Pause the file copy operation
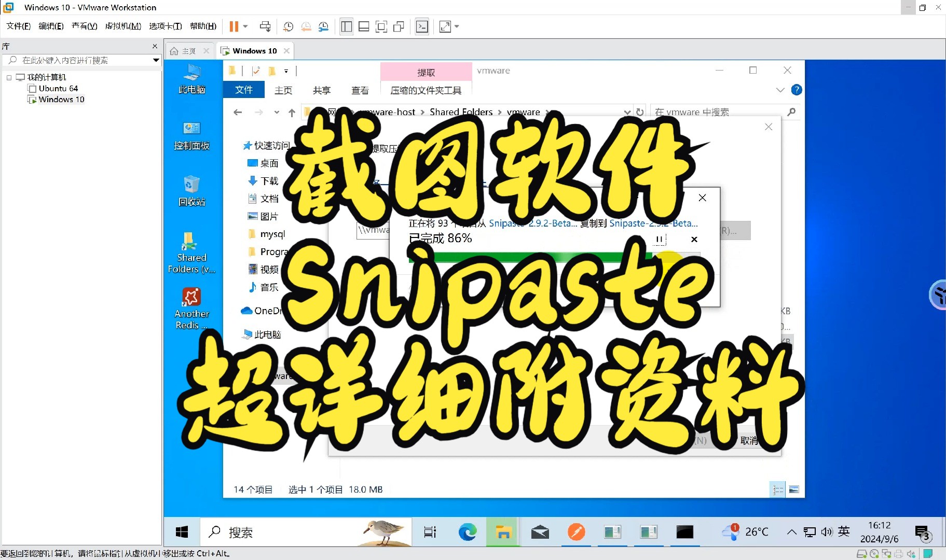 click(659, 239)
